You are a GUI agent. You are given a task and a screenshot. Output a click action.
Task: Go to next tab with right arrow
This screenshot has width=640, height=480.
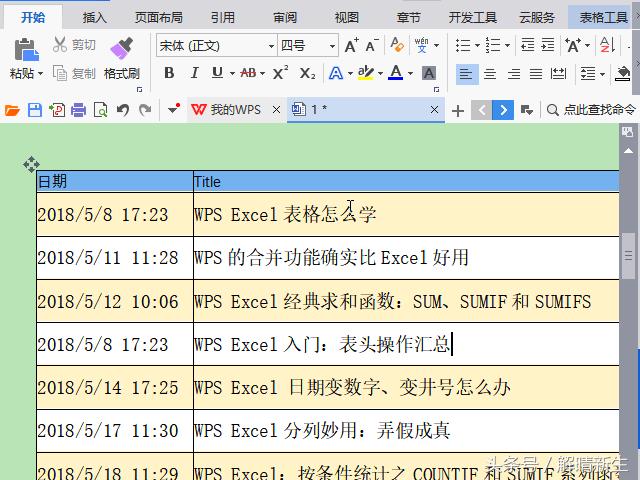click(503, 110)
